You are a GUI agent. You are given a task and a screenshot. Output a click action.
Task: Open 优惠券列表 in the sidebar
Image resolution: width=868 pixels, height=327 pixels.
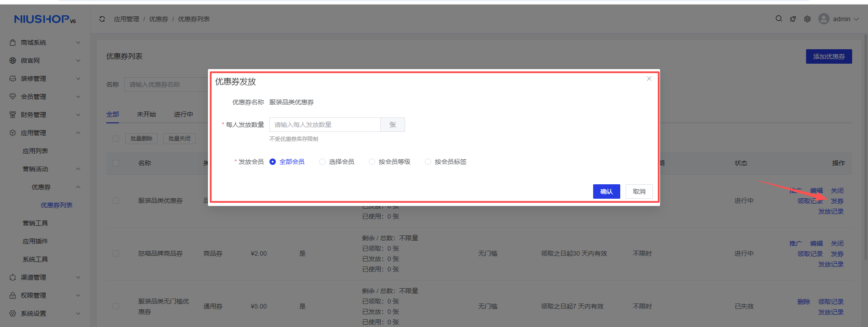[57, 205]
